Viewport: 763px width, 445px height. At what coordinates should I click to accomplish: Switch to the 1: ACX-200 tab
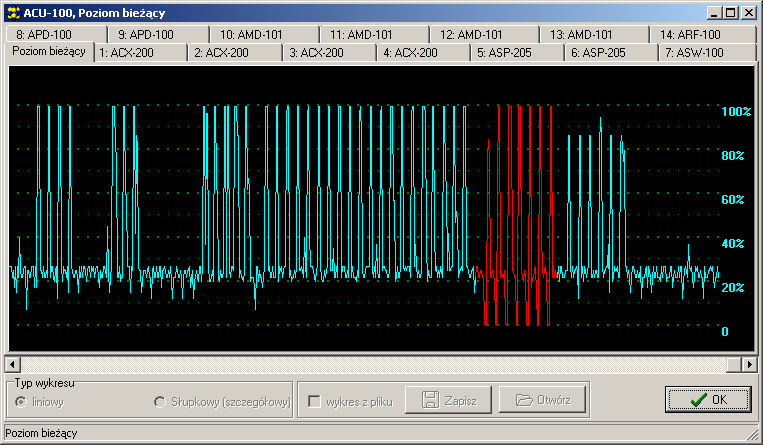[140, 53]
